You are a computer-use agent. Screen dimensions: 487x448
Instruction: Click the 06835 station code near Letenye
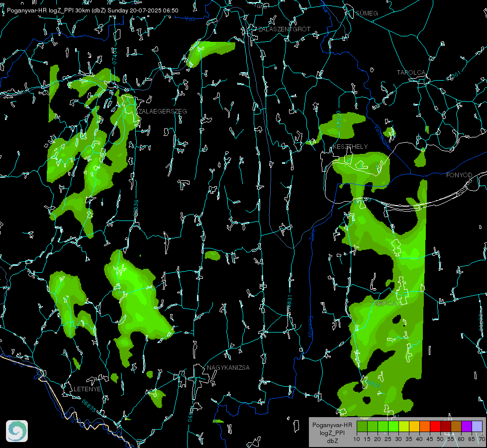(89, 406)
